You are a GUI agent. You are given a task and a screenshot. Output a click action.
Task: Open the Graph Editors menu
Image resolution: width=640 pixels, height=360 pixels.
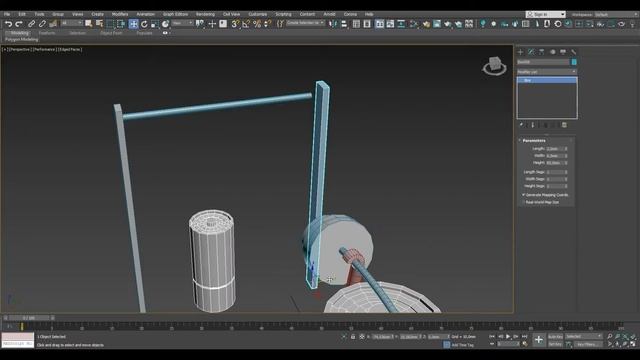[176, 14]
